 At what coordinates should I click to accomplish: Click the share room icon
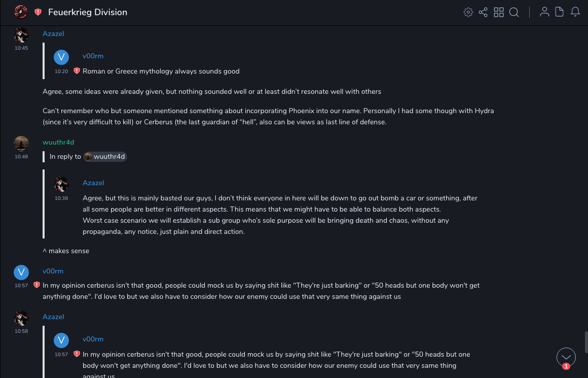pyautogui.click(x=483, y=12)
